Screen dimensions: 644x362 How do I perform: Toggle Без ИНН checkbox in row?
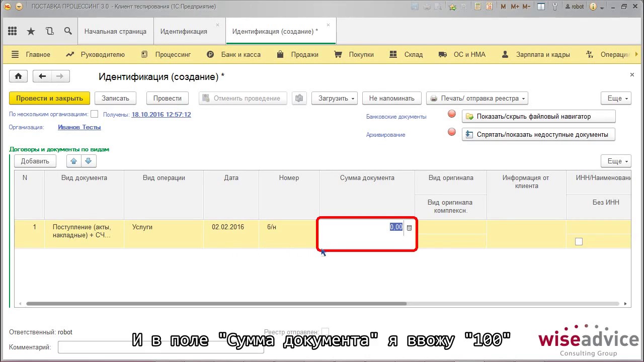point(579,242)
